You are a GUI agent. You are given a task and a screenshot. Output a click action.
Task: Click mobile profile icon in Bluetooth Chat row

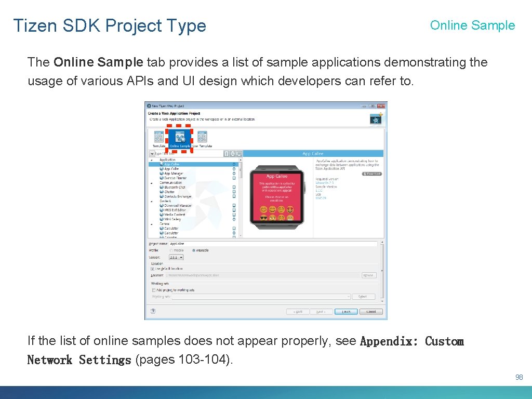click(234, 187)
